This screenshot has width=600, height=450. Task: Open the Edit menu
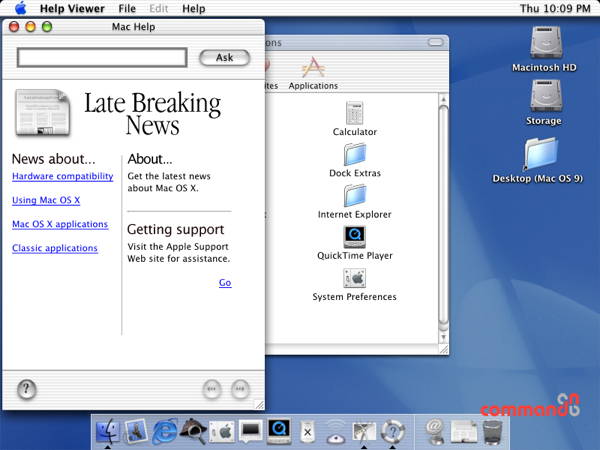[158, 8]
